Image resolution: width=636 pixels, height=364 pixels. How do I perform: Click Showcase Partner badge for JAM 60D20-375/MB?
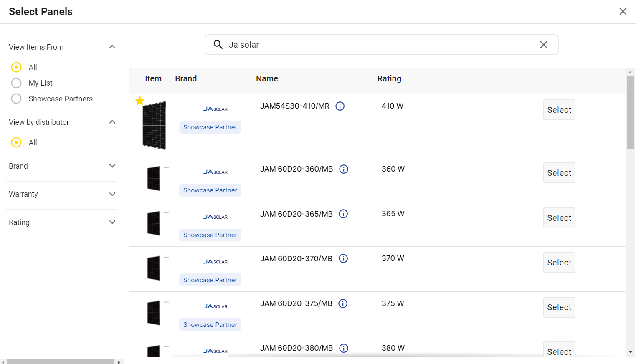point(210,325)
